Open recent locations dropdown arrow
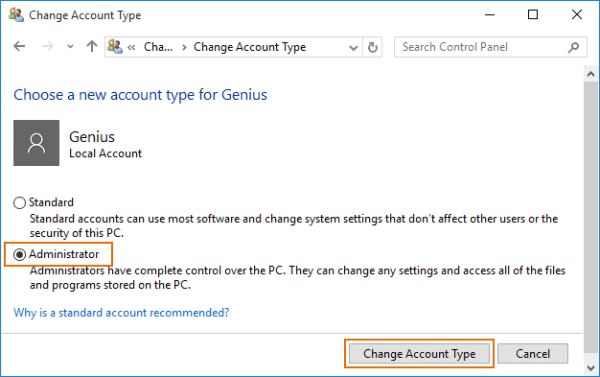Screen dimensions: 600x377 click(x=70, y=47)
